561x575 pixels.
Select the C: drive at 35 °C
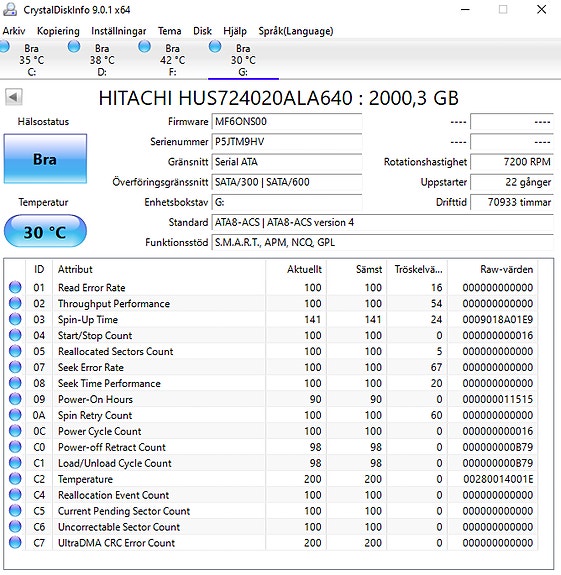point(32,60)
